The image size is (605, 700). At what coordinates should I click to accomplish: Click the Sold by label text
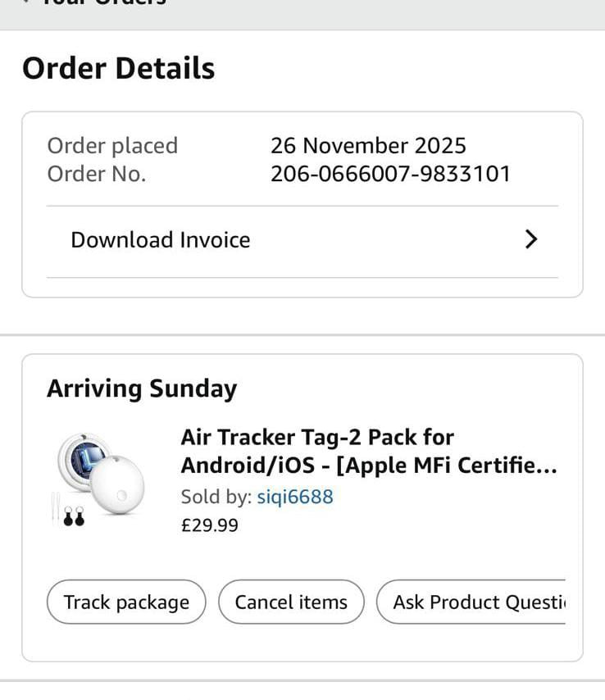tap(216, 497)
